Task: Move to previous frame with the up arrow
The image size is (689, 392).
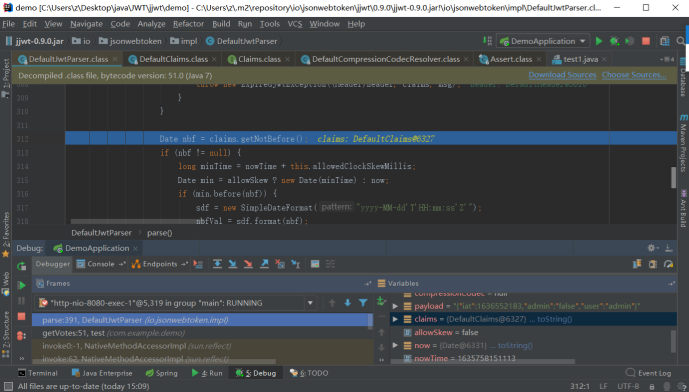Action: point(332,303)
